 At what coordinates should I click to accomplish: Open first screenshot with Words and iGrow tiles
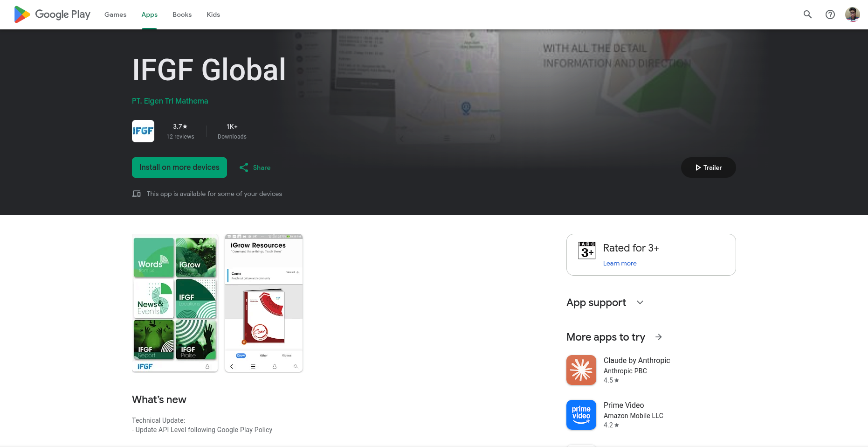[175, 303]
